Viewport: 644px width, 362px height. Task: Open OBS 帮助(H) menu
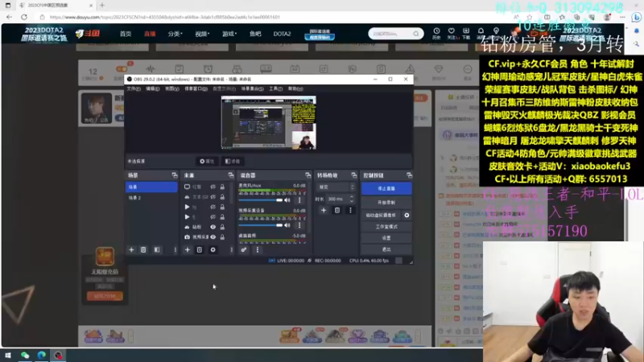(x=295, y=88)
